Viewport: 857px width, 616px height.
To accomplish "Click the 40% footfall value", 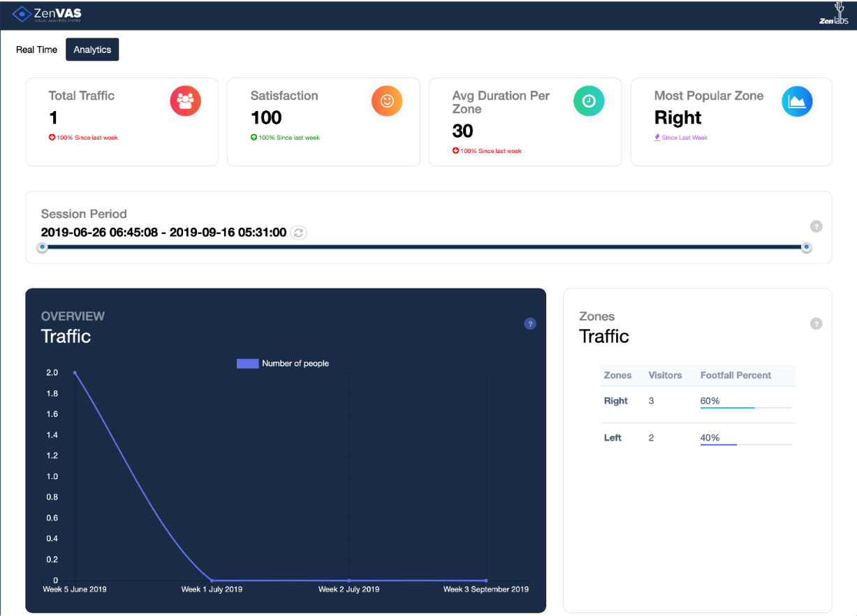I will tap(710, 438).
